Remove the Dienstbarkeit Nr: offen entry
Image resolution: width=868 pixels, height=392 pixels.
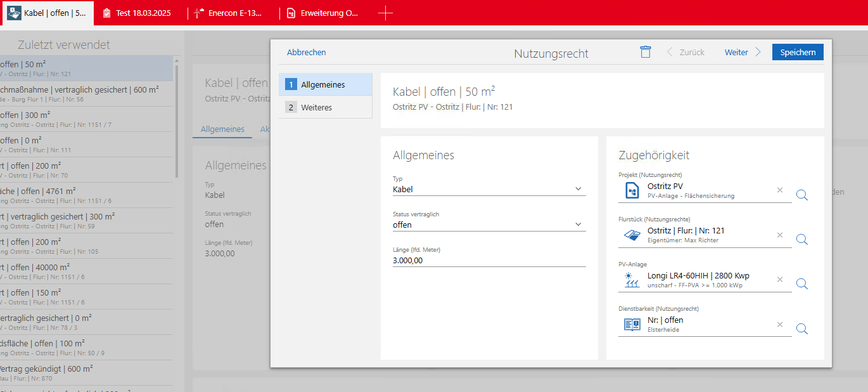(780, 325)
